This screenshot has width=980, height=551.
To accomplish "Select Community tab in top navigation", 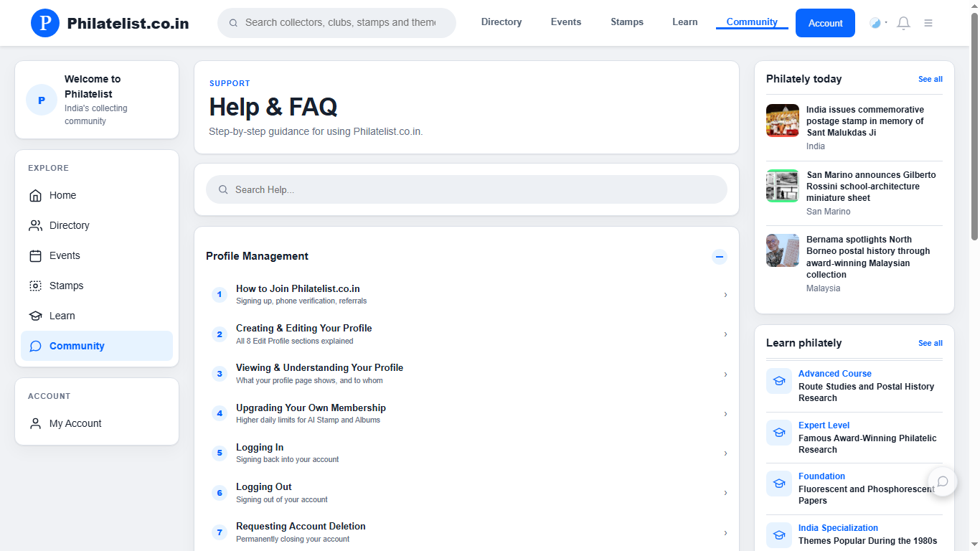I will point(752,22).
